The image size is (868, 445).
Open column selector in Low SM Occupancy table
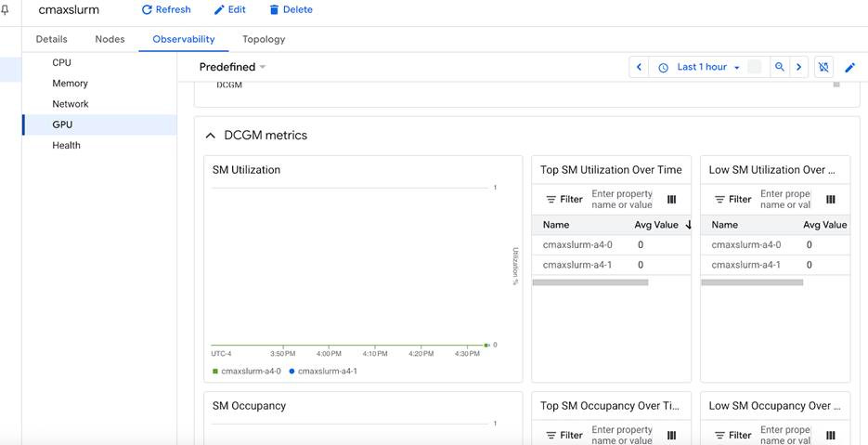pyautogui.click(x=830, y=436)
